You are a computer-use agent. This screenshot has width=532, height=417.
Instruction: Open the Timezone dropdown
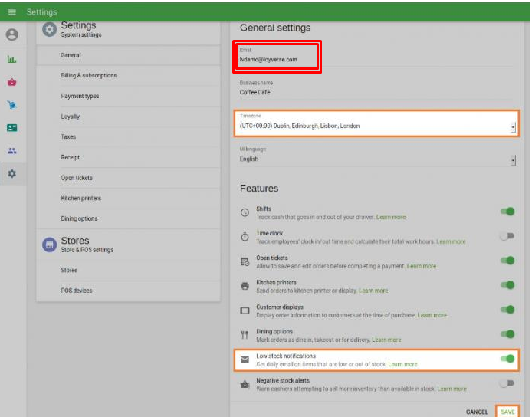tap(376, 126)
